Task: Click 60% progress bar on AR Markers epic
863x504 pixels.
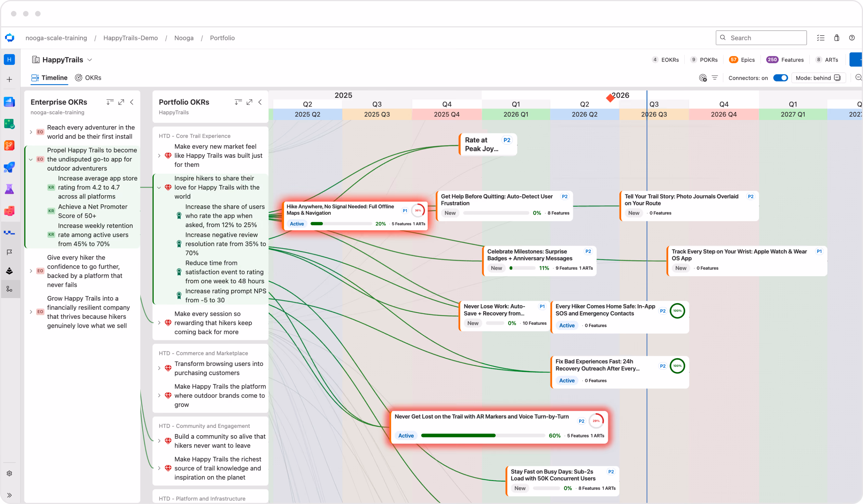Action: 483,436
